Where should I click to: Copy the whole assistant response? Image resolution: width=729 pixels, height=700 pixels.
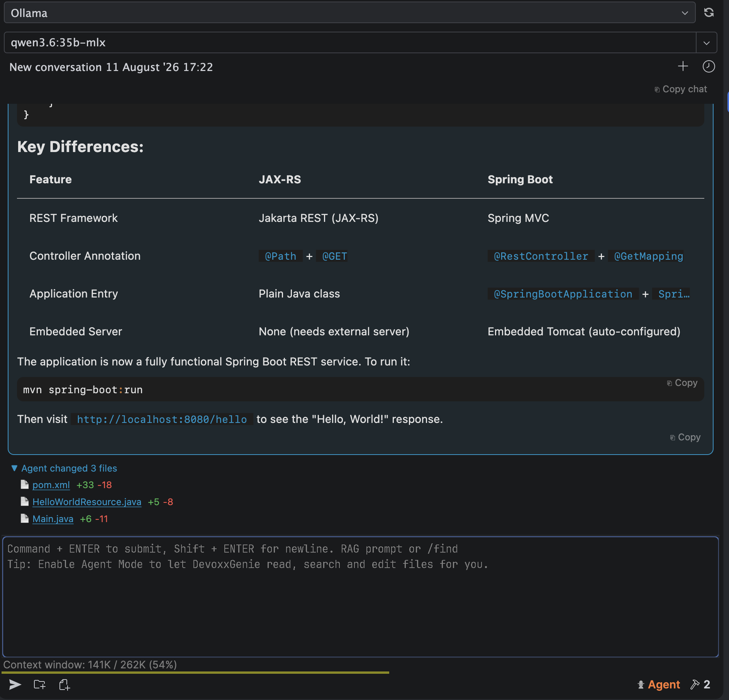685,437
